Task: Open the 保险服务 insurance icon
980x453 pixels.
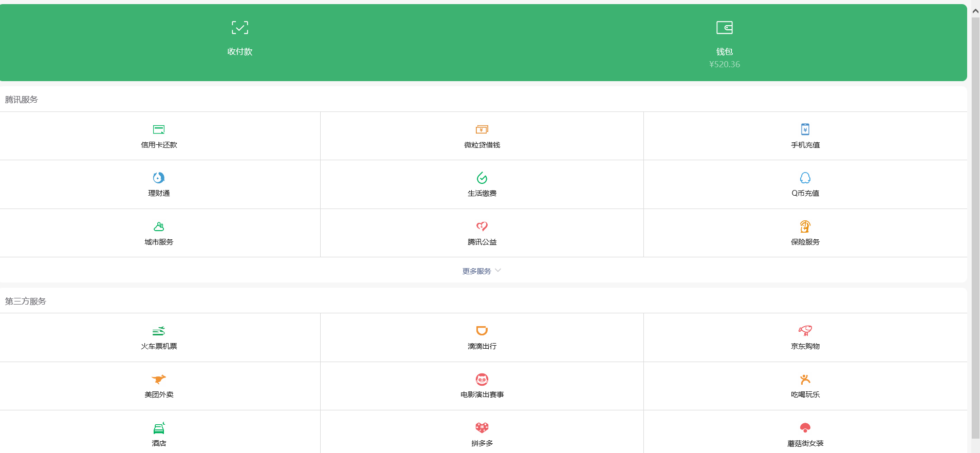Action: coord(805,226)
